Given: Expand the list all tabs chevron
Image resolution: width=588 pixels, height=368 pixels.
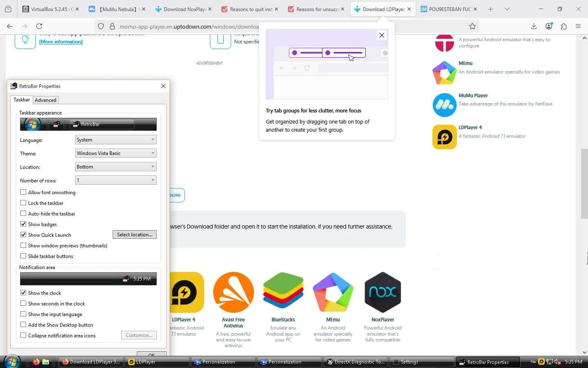Looking at the screenshot, I should (x=507, y=9).
